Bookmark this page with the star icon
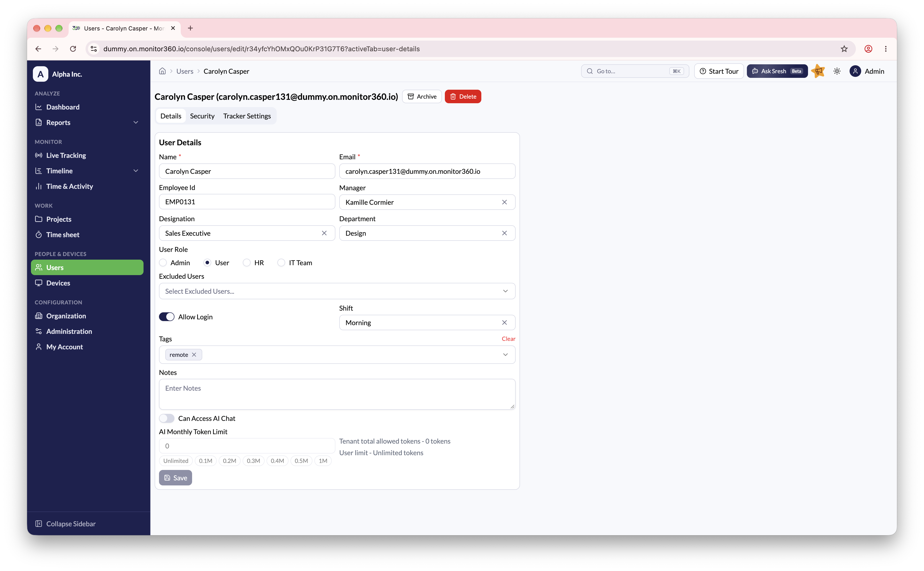The image size is (924, 571). tap(844, 49)
